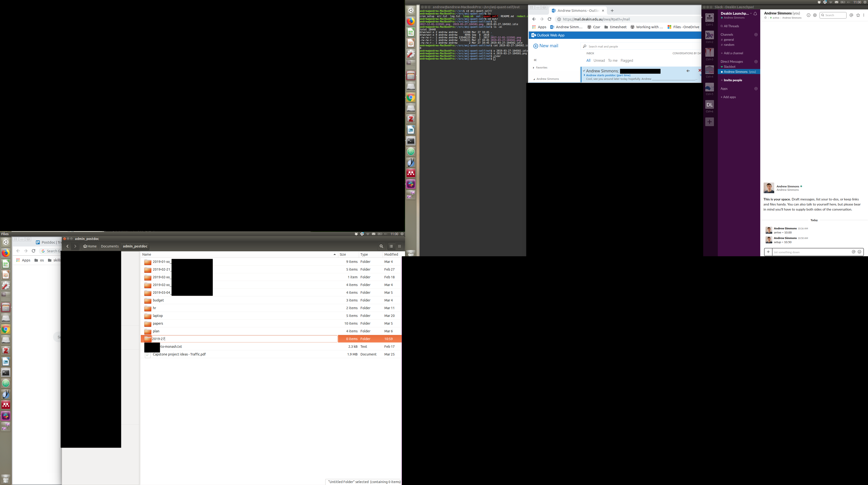
Task: Open the budget folder
Action: click(x=158, y=300)
